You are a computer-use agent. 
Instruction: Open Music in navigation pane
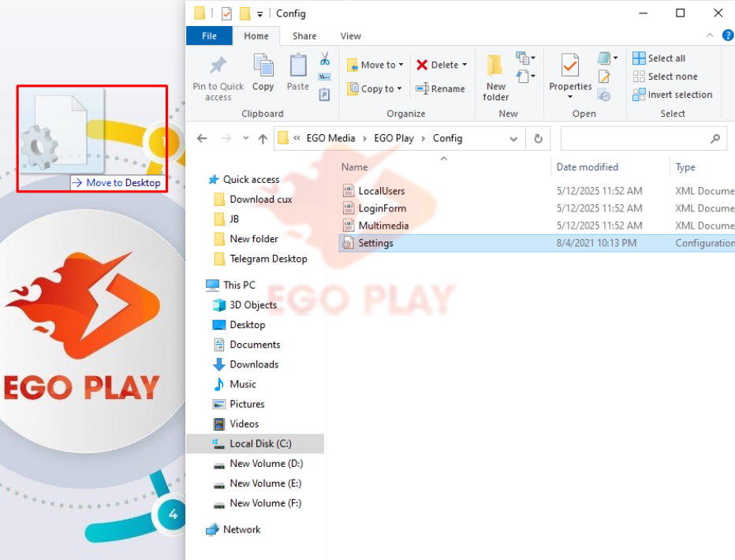[243, 384]
